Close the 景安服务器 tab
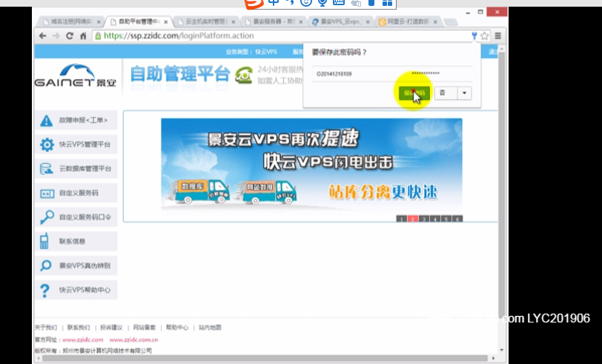602x364 pixels. [x=300, y=22]
